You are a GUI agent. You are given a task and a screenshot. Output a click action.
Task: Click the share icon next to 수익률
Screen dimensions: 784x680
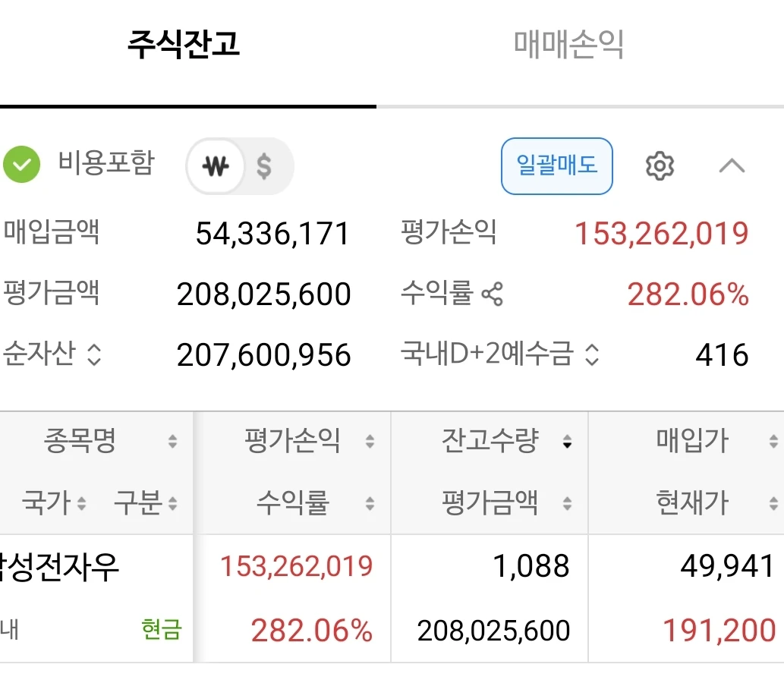pyautogui.click(x=492, y=294)
